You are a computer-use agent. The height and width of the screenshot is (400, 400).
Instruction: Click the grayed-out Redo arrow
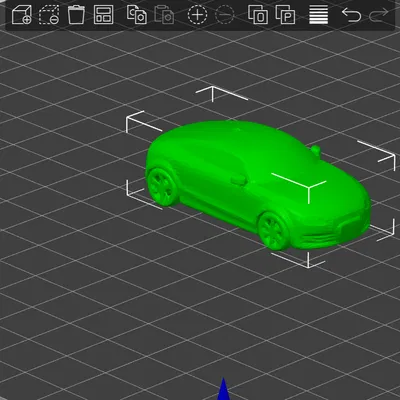pos(379,15)
